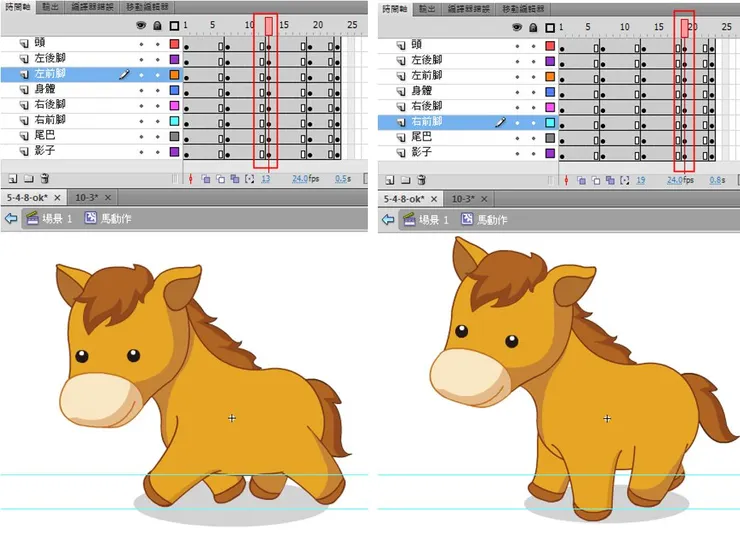The width and height of the screenshot is (740, 534).
Task: Switch to 移動編輯器 tab in left window
Action: 147,7
